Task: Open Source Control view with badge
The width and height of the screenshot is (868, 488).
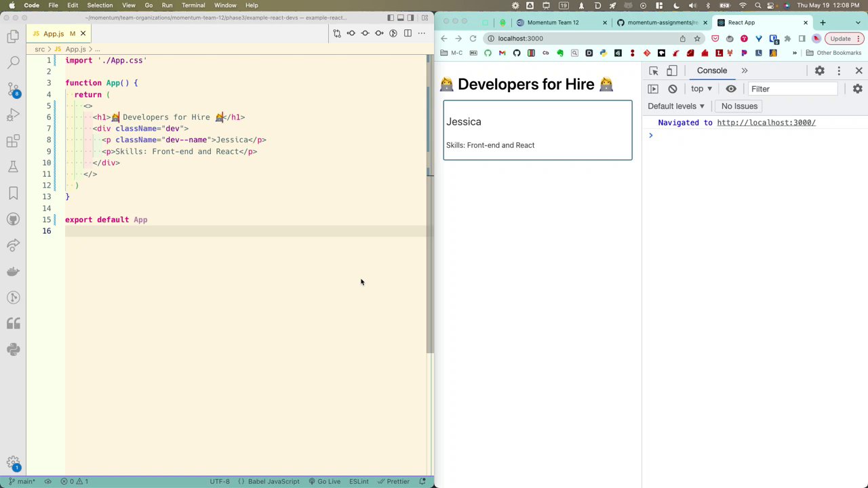Action: pos(13,89)
